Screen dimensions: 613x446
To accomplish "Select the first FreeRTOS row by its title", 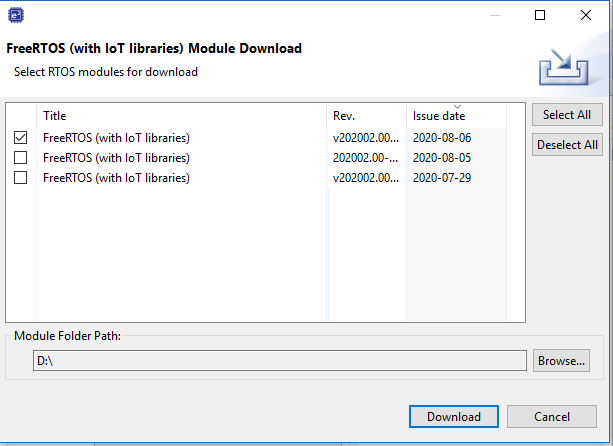I will [x=116, y=138].
